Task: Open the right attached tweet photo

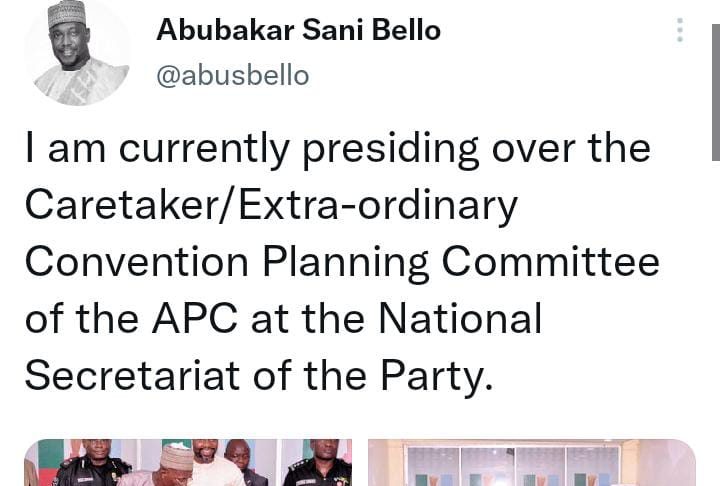Action: click(531, 464)
